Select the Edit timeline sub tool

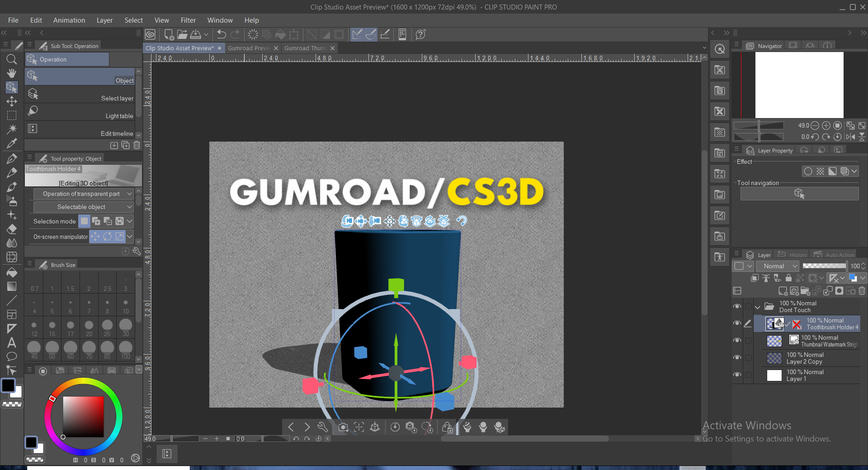pos(80,129)
